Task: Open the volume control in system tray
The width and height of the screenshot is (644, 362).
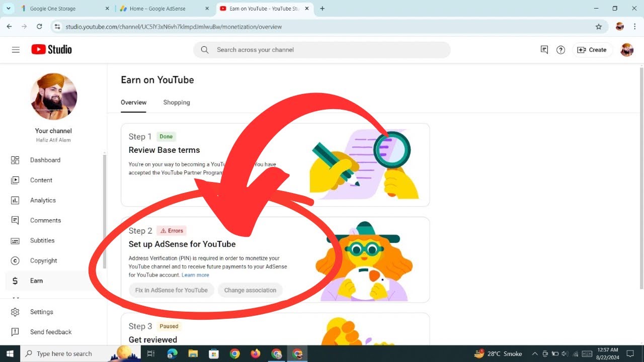Action: click(565, 353)
